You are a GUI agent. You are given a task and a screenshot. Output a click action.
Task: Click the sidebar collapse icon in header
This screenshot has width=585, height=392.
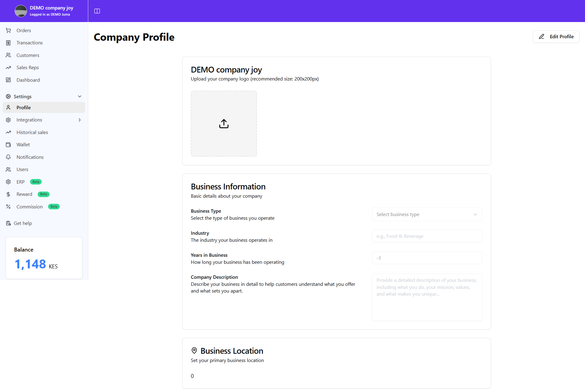[97, 11]
